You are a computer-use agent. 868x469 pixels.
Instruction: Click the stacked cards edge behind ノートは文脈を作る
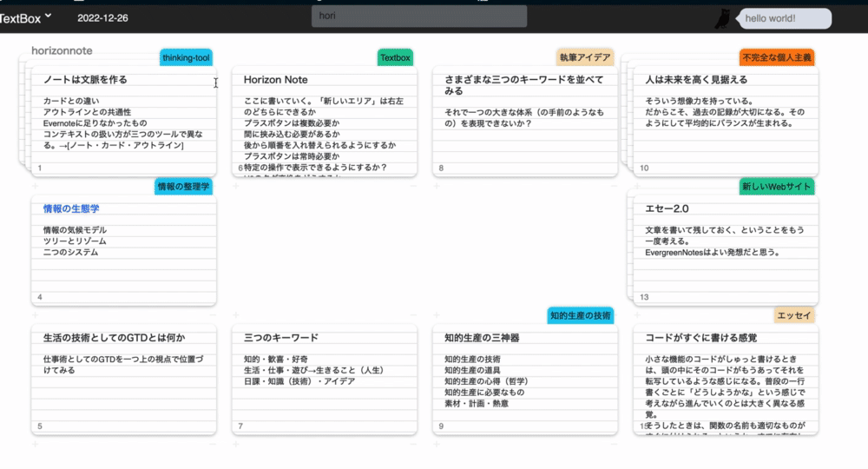pos(25,111)
